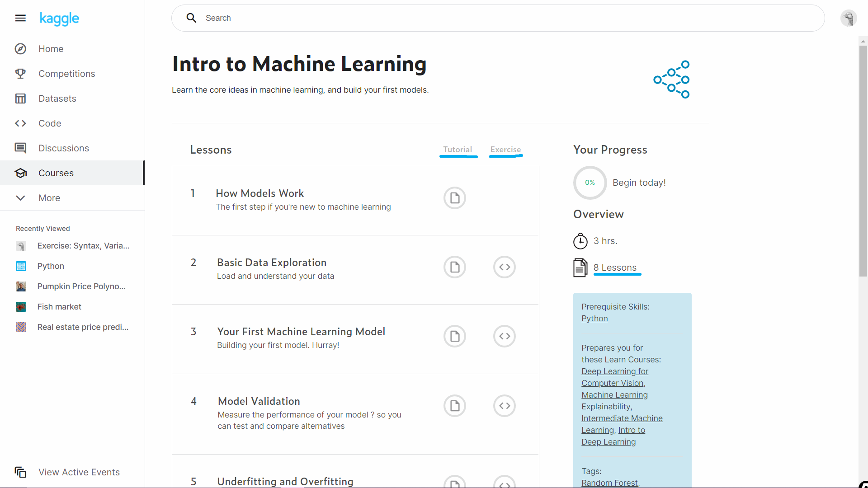Open the Code section icon
This screenshot has width=868, height=488.
(20, 123)
